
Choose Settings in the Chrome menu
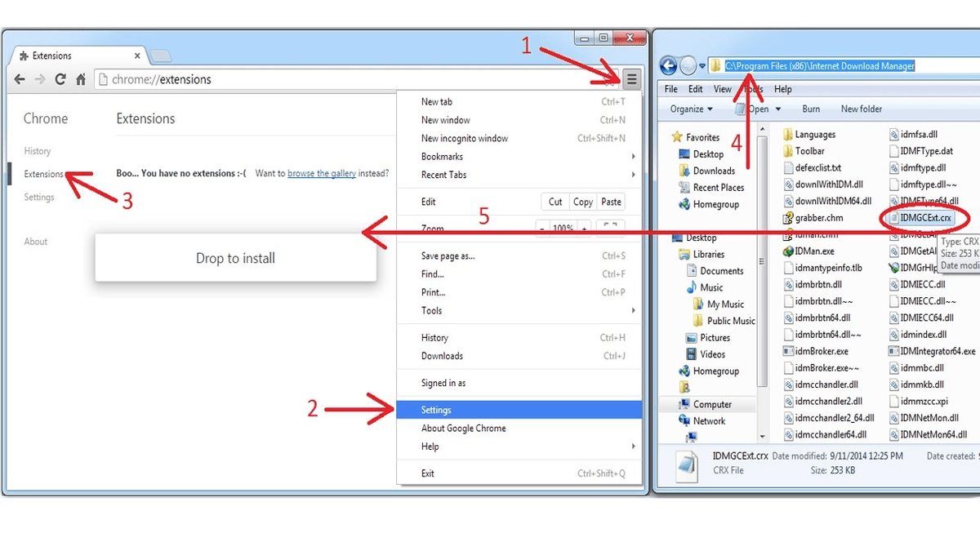[436, 410]
